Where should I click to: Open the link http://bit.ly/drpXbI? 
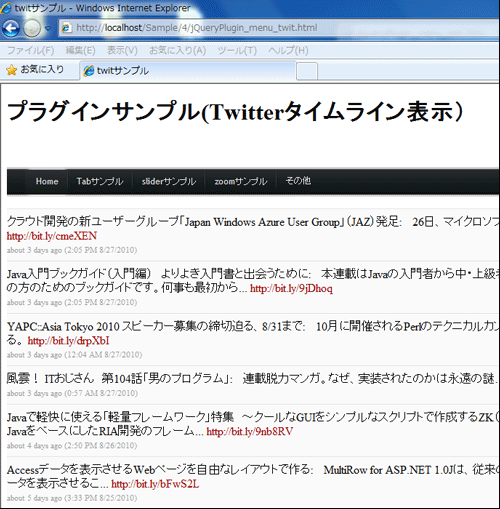pyautogui.click(x=68, y=341)
